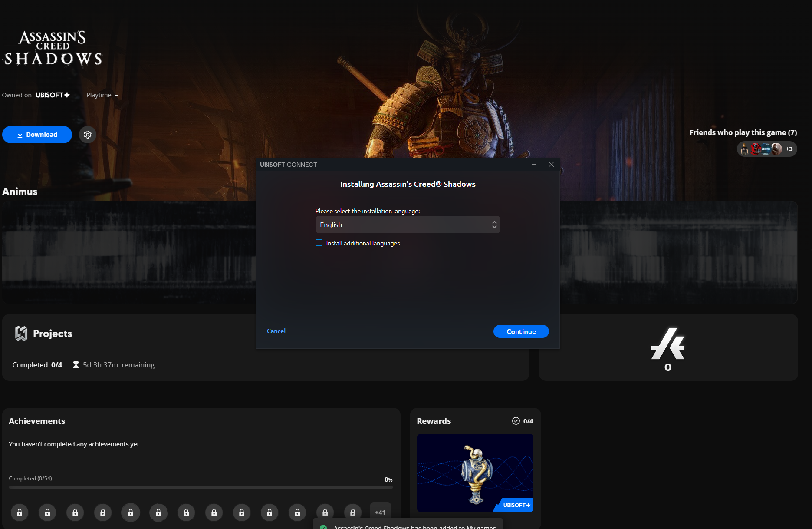Click the '5d 3h 37m remaining' text
Viewport: 812px width, 529px height.
pos(118,365)
